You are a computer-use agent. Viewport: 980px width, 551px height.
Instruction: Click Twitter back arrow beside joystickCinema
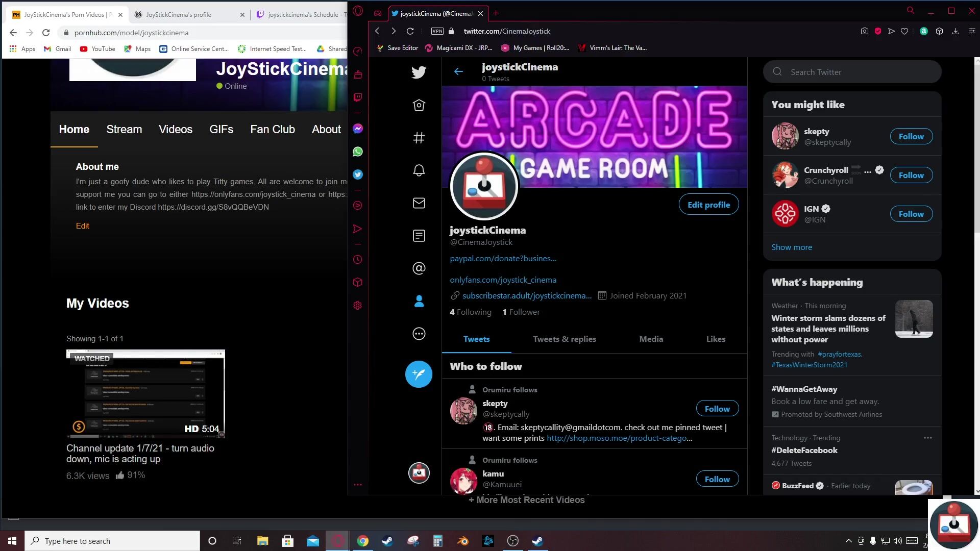pyautogui.click(x=458, y=71)
